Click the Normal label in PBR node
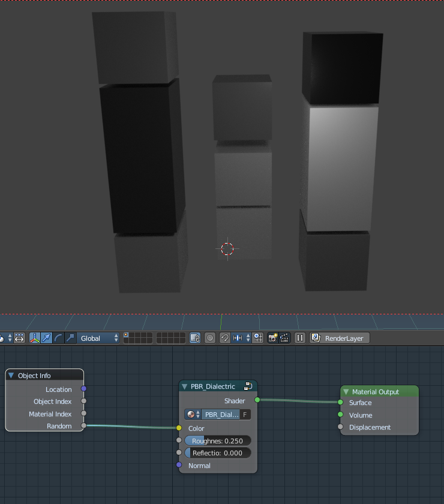The height and width of the screenshot is (504, 444). point(199,466)
